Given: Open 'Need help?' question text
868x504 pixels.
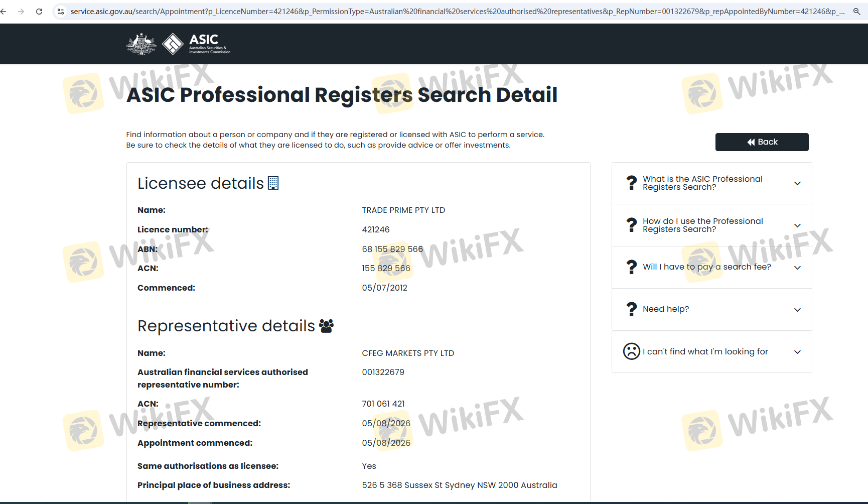Looking at the screenshot, I should click(x=666, y=309).
